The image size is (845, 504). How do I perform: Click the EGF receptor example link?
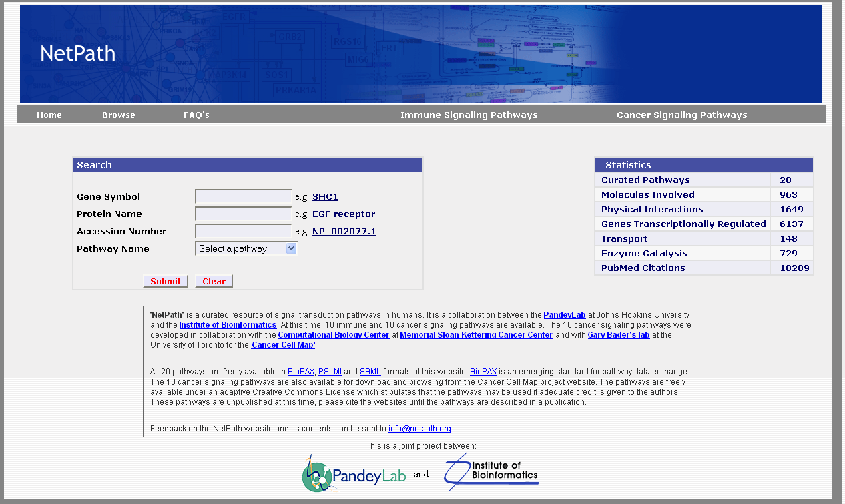point(344,214)
